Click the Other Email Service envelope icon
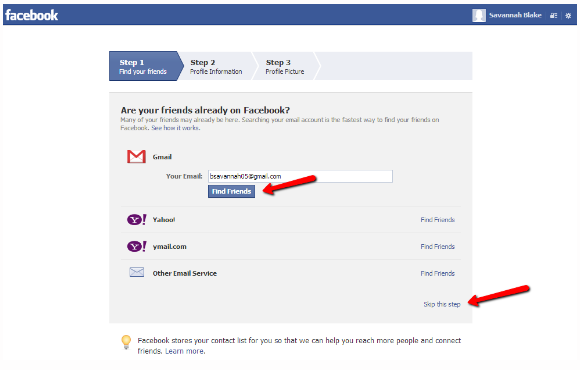Viewport: 580px width, 370px height. pyautogui.click(x=136, y=272)
